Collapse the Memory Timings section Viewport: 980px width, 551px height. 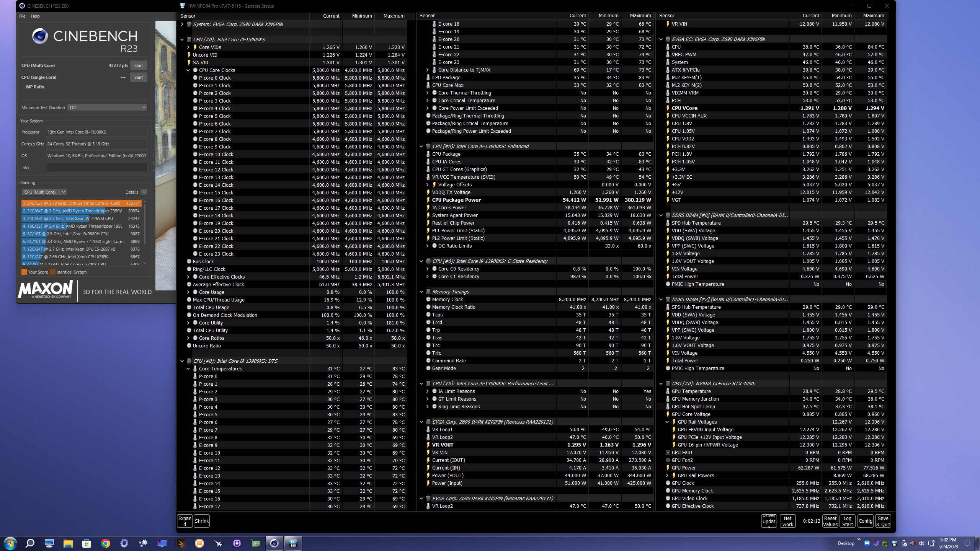[421, 292]
